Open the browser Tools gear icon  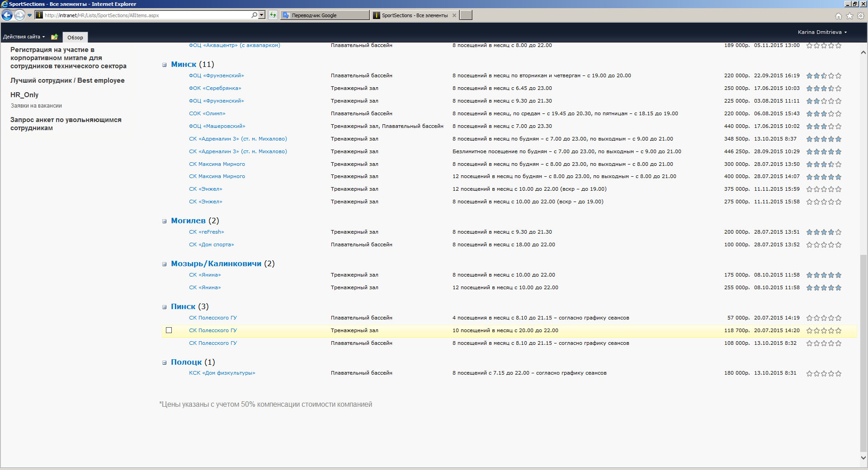coord(861,16)
